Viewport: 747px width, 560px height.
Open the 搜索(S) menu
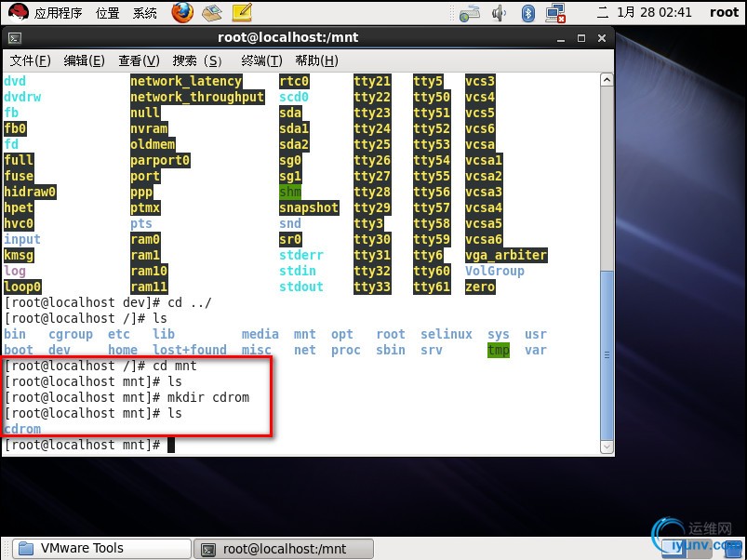click(x=197, y=60)
